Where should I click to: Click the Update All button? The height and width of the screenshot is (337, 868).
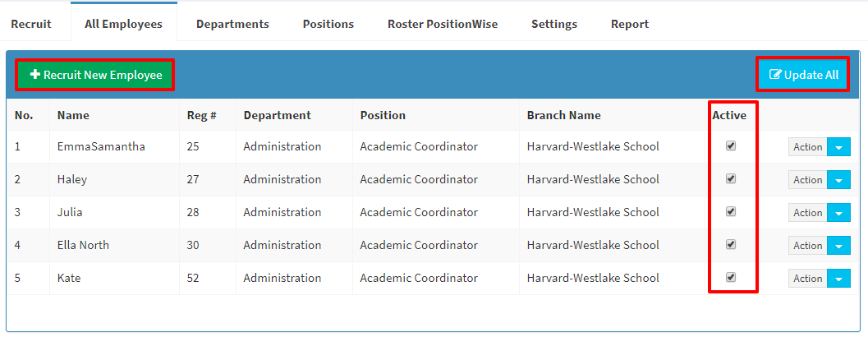pos(802,75)
